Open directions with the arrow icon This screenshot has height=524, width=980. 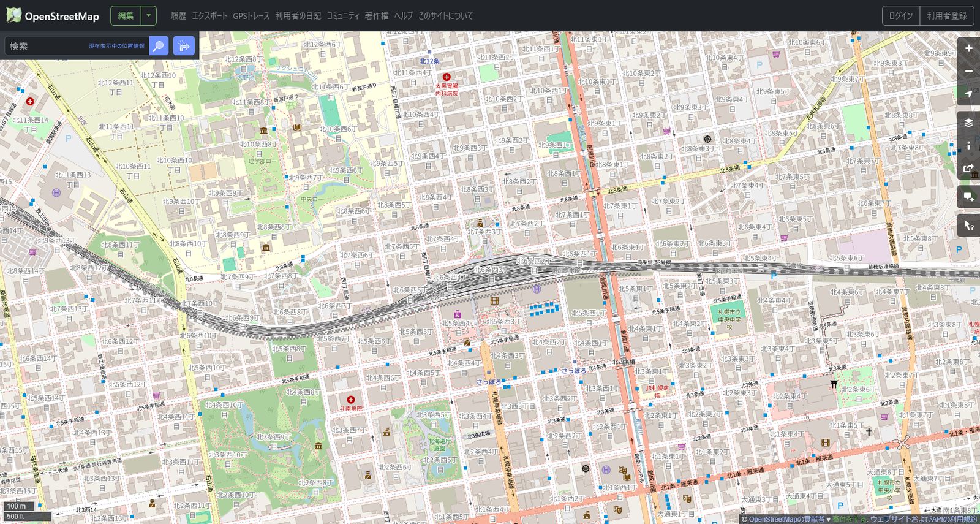pos(184,46)
